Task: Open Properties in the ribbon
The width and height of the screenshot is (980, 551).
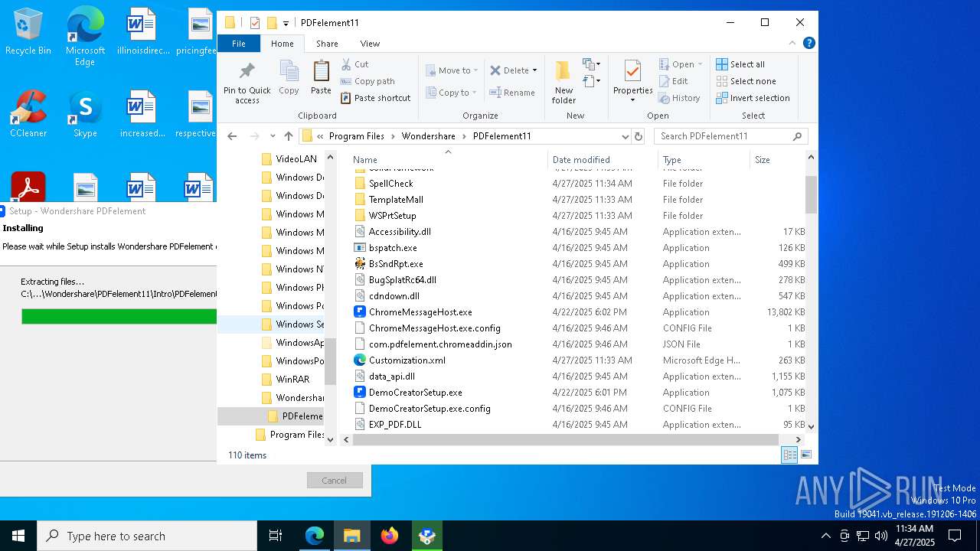Action: coord(632,81)
